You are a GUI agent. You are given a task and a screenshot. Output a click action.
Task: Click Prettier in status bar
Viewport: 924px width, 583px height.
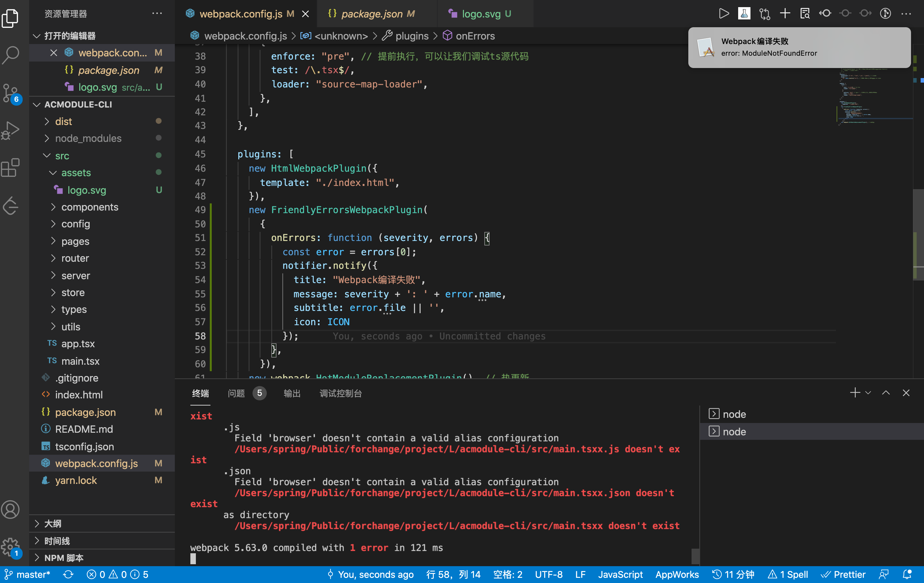click(x=843, y=574)
